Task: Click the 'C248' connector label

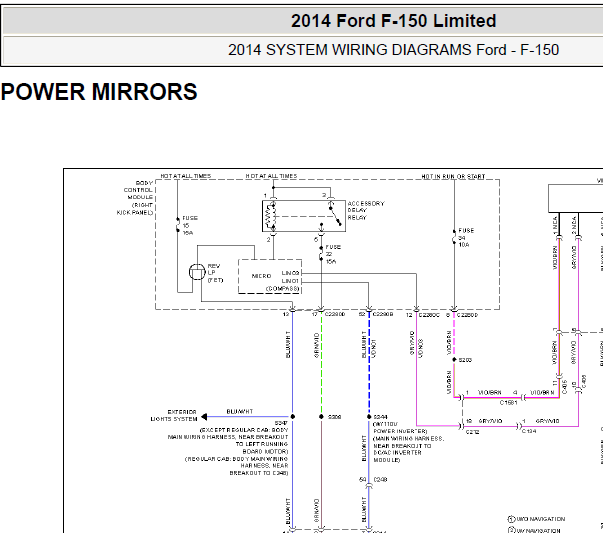Action: pos(380,480)
